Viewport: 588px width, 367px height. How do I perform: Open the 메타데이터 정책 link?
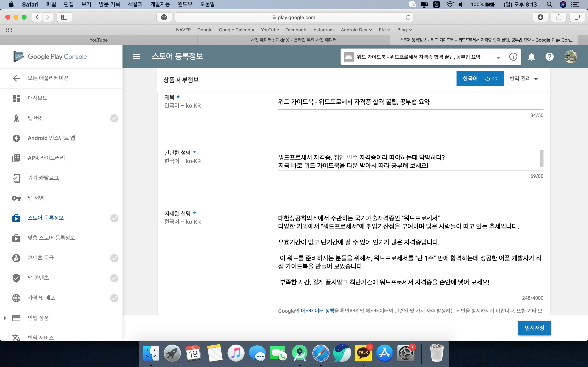[317, 311]
